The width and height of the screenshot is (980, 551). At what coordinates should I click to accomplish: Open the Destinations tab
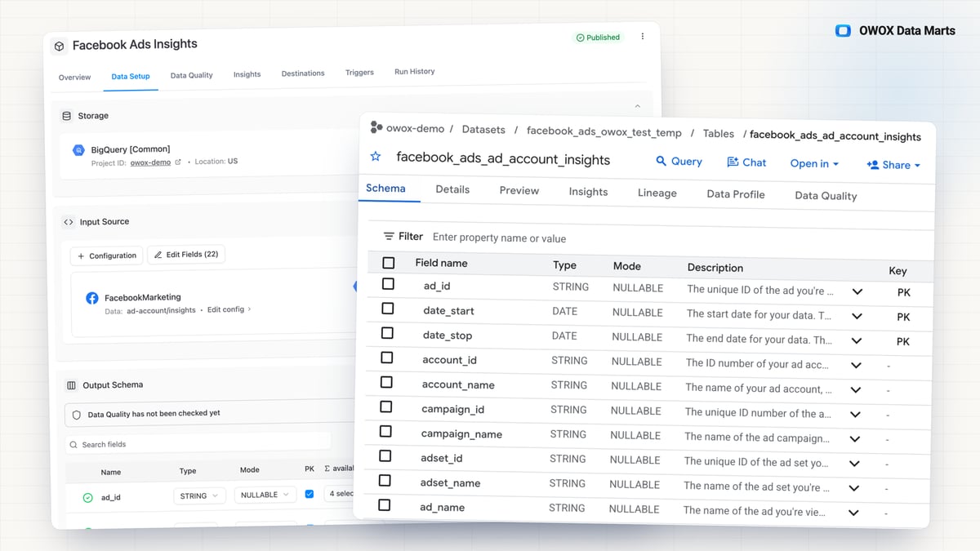[303, 73]
